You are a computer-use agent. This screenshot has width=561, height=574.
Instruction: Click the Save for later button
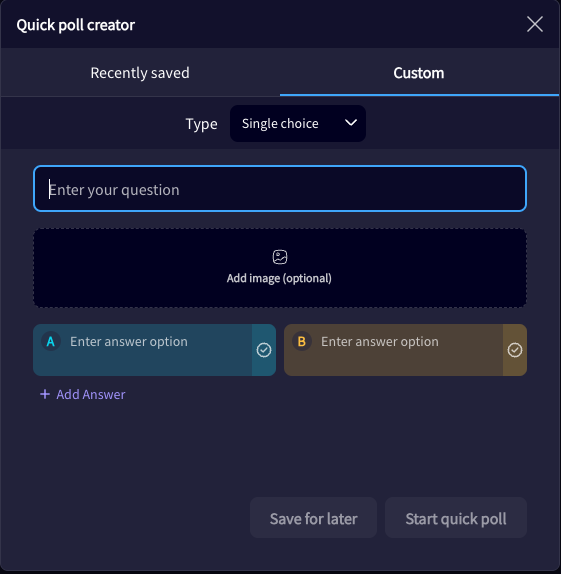pos(313,518)
